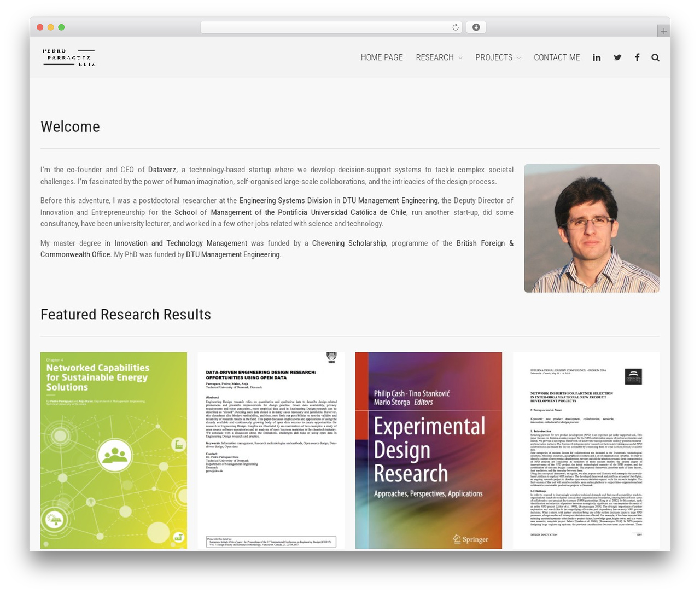
Task: Expand the Research menu chevron
Action: [x=460, y=58]
